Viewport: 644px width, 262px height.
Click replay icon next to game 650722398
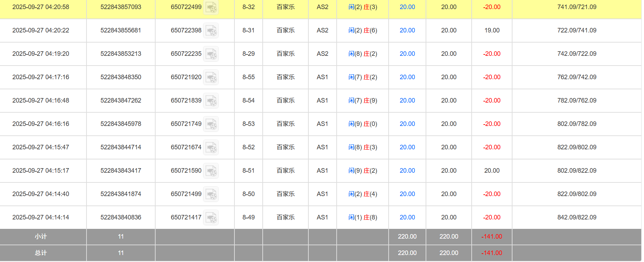click(211, 31)
